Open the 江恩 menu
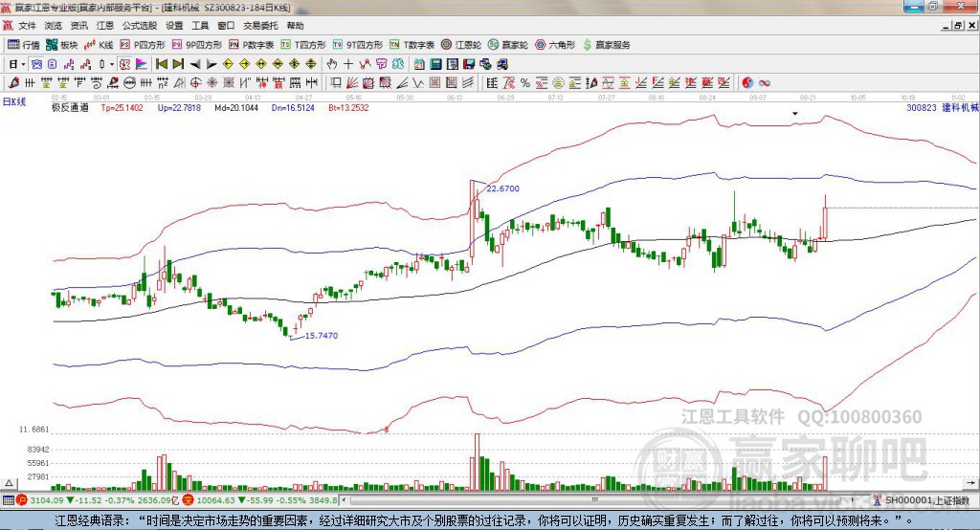Image resolution: width=980 pixels, height=530 pixels. pos(105,26)
